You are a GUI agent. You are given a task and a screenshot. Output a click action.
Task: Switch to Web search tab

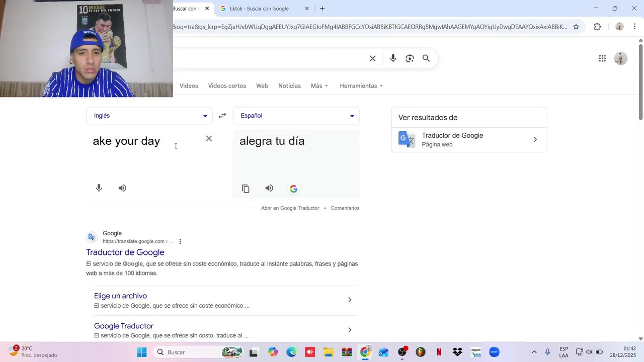(262, 86)
